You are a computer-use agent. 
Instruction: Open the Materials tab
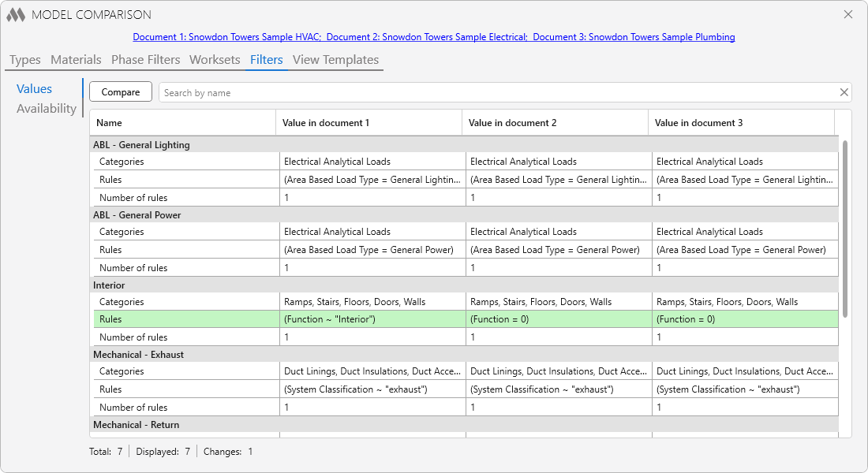click(76, 60)
